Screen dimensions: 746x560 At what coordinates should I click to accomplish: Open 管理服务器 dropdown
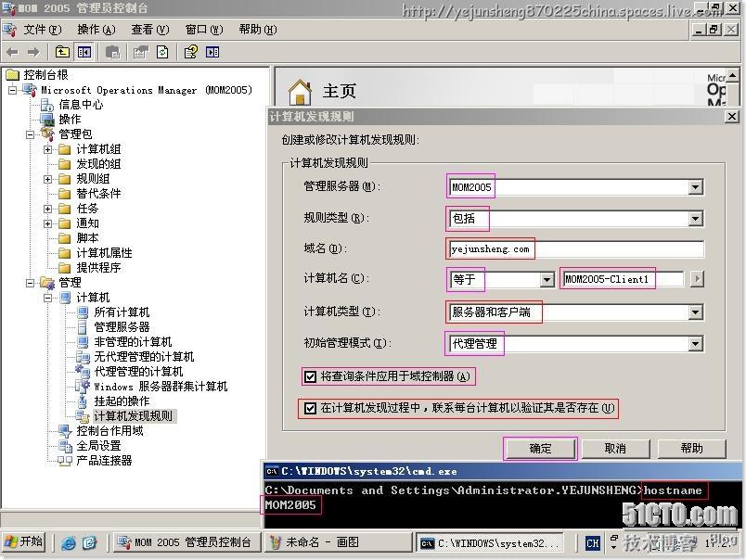pos(696,187)
